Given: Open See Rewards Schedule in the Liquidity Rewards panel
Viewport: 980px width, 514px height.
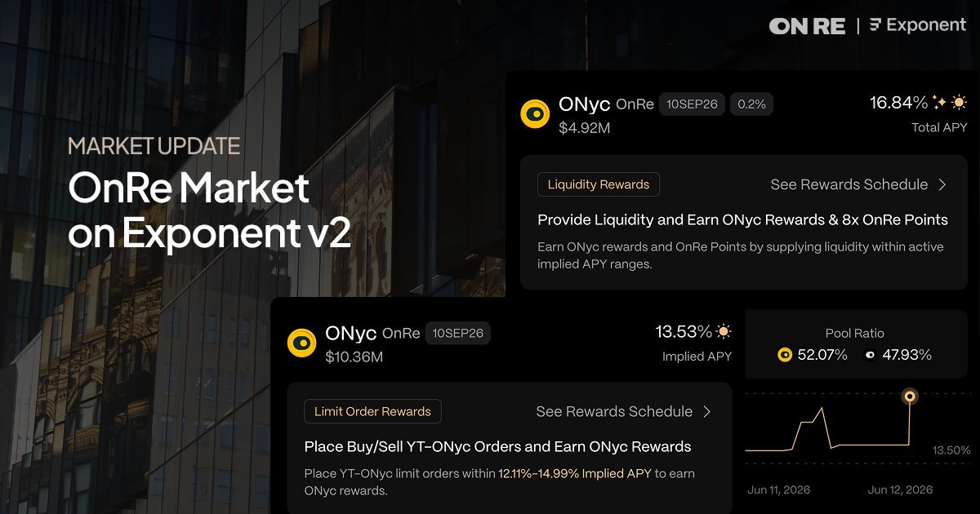Looking at the screenshot, I should 849,184.
